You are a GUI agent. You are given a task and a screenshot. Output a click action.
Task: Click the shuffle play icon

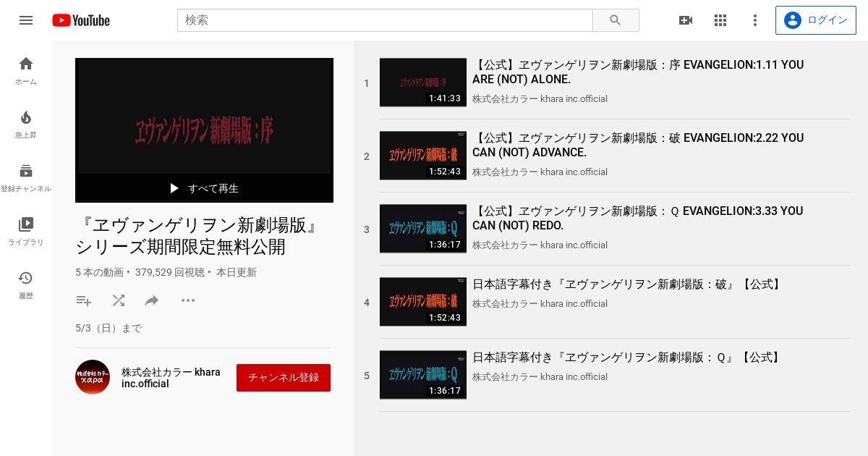119,300
